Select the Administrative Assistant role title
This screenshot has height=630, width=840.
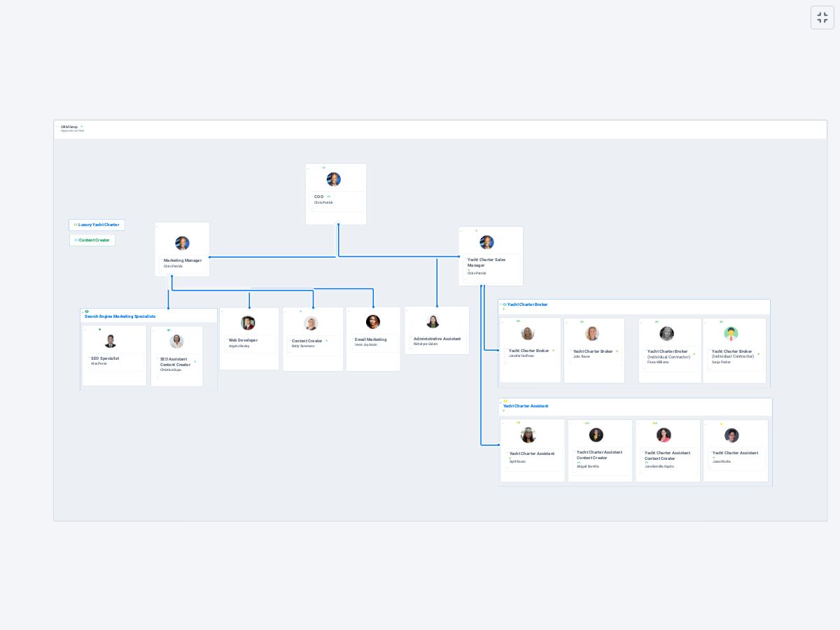437,339
